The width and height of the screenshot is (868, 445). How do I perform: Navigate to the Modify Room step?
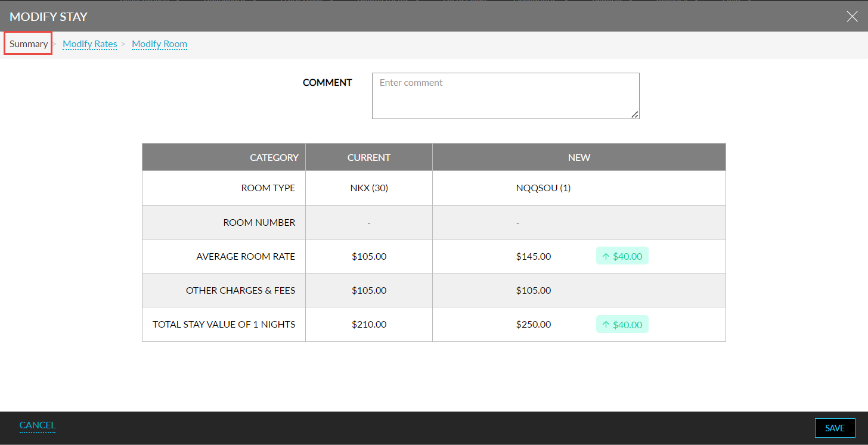tap(159, 44)
